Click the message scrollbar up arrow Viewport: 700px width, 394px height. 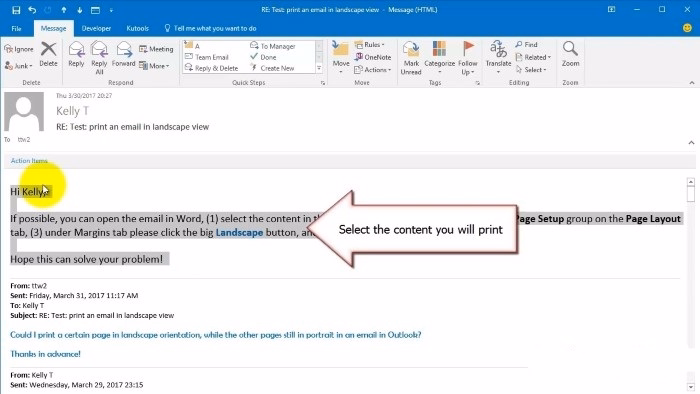[x=691, y=182]
